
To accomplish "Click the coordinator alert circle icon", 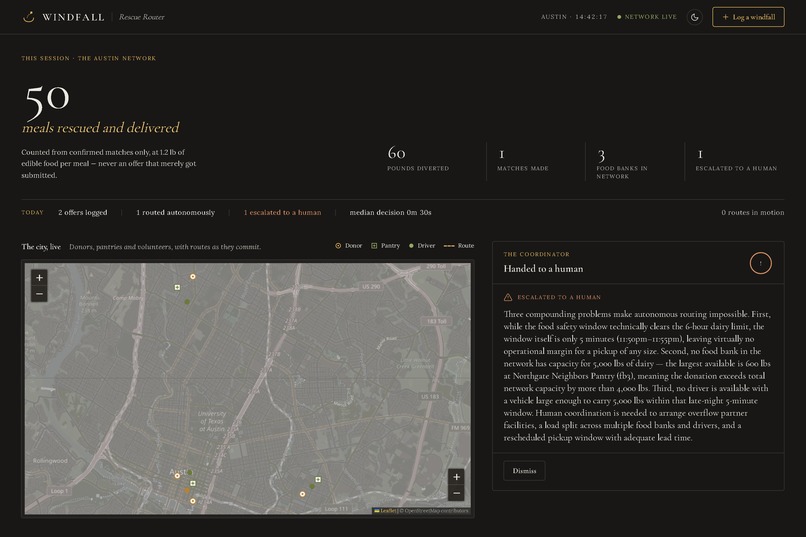I will (x=760, y=263).
